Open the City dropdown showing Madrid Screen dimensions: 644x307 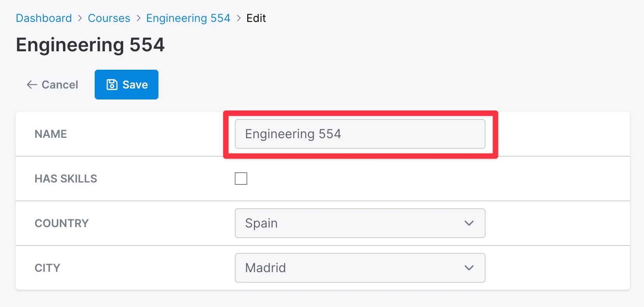360,268
